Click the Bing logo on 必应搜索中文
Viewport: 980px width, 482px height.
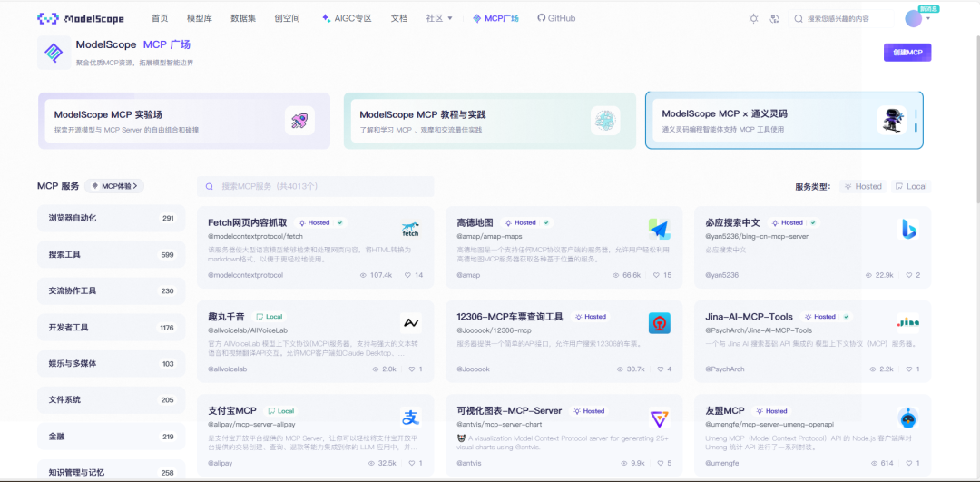click(908, 230)
